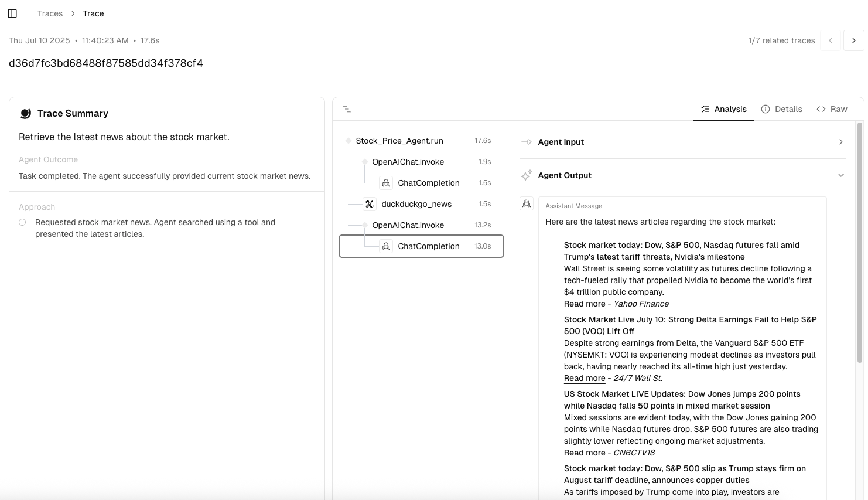
Task: Click the Agent Input heading
Action: (x=561, y=142)
